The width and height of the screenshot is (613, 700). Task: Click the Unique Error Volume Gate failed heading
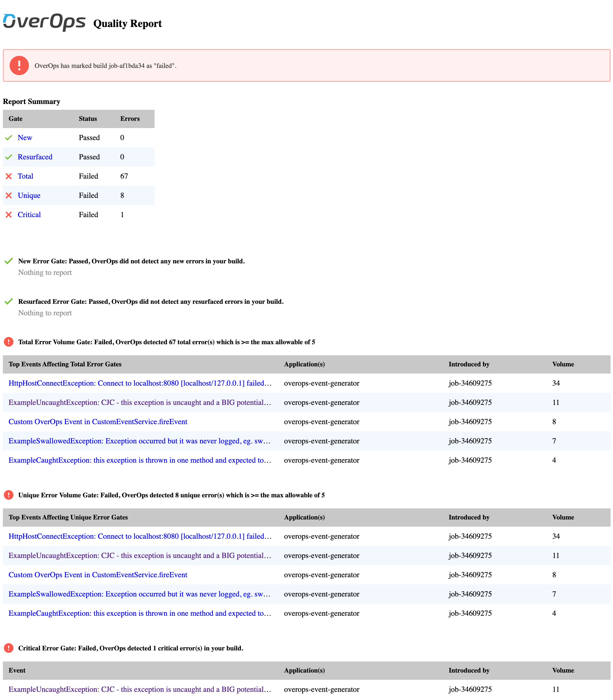(x=171, y=495)
